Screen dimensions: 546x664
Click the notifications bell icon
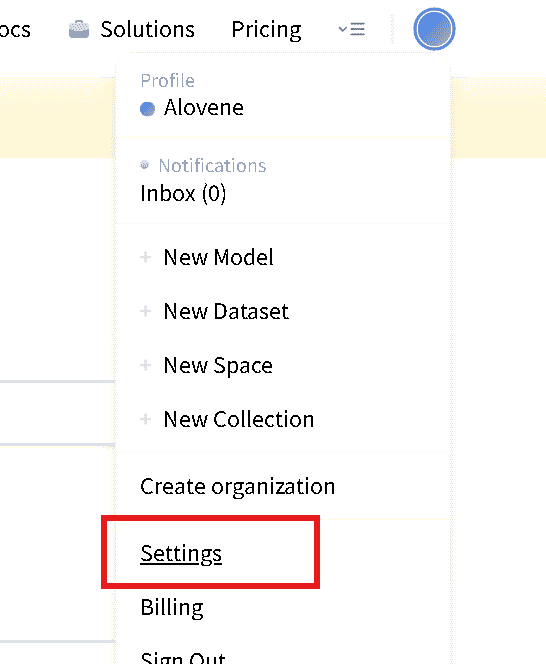(x=144, y=165)
